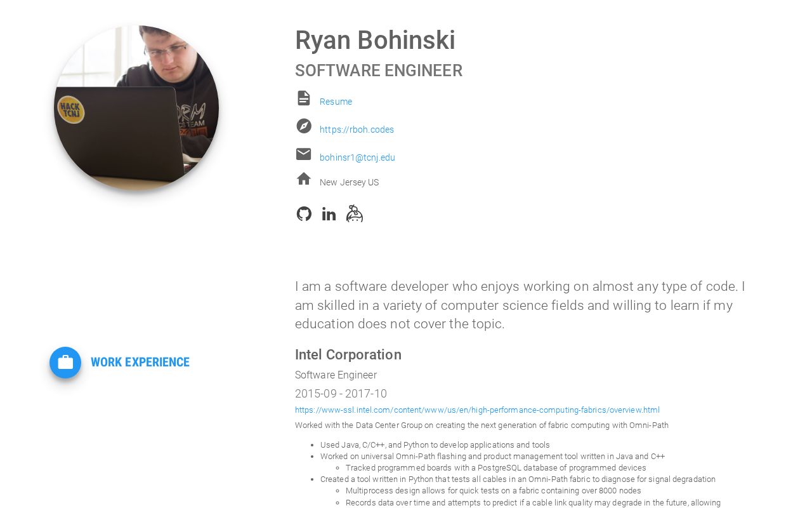This screenshot has width=812, height=508.
Task: Email bohinsr1@tcnj.edu via the link
Action: (x=357, y=157)
